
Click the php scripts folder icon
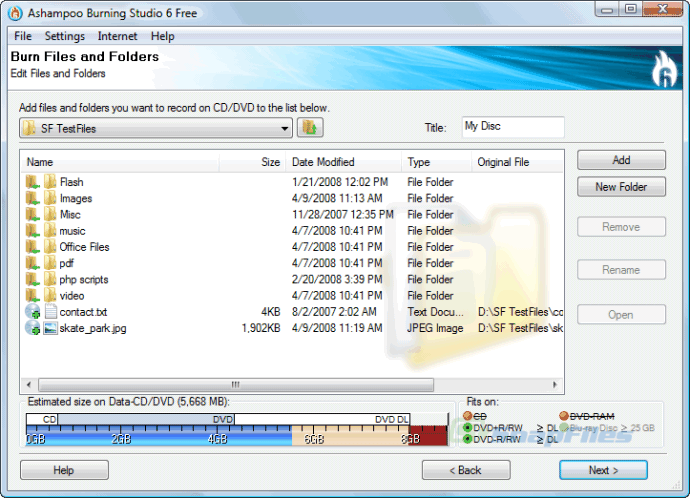(50, 279)
